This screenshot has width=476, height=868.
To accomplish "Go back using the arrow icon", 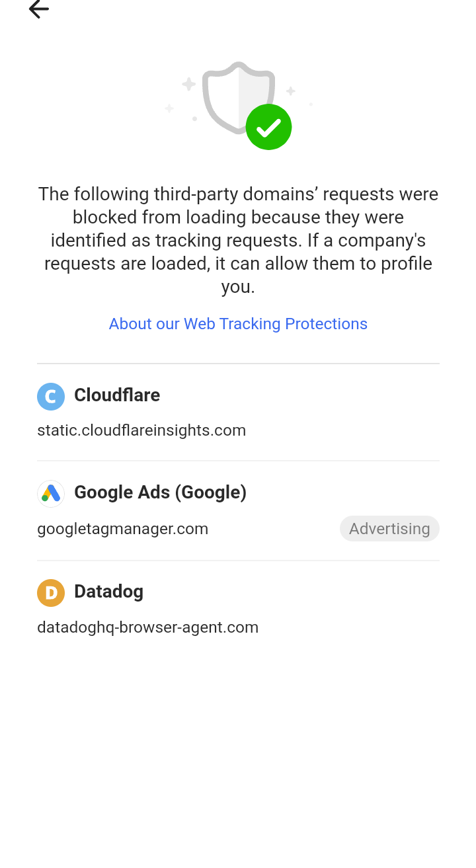I will (39, 9).
